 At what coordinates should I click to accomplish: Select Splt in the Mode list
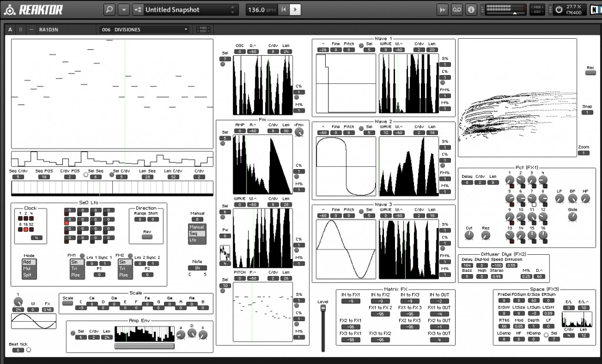tap(29, 275)
